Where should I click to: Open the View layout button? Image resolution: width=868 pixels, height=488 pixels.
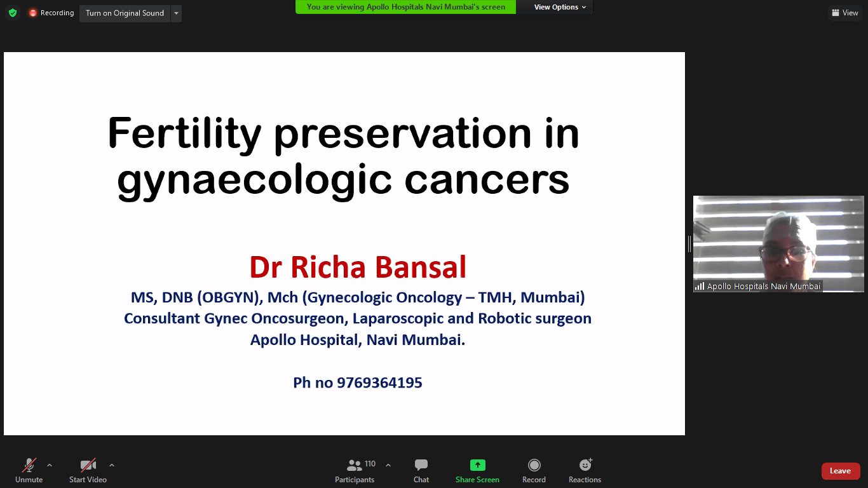(844, 13)
